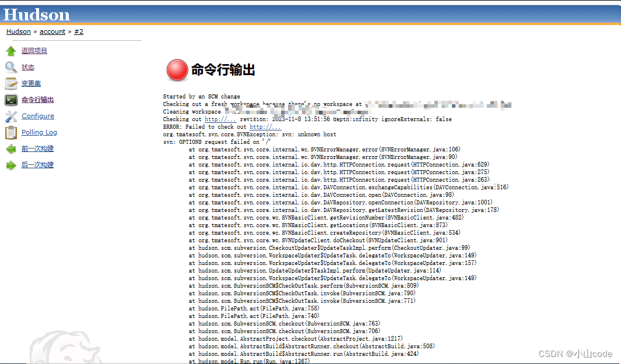Click the SubversionSCM.java:809 stack line
The image size is (621, 364).
point(303,285)
